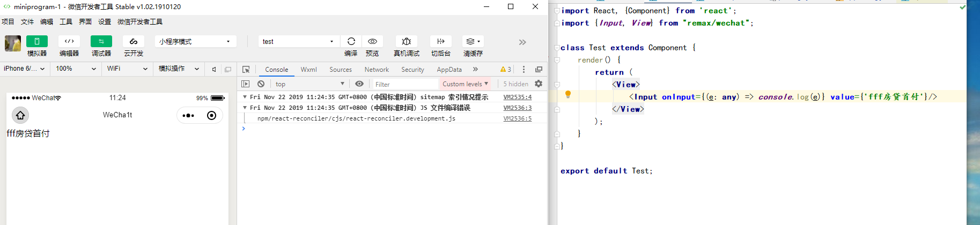Open the DevTools three-dot menu

pos(524,69)
